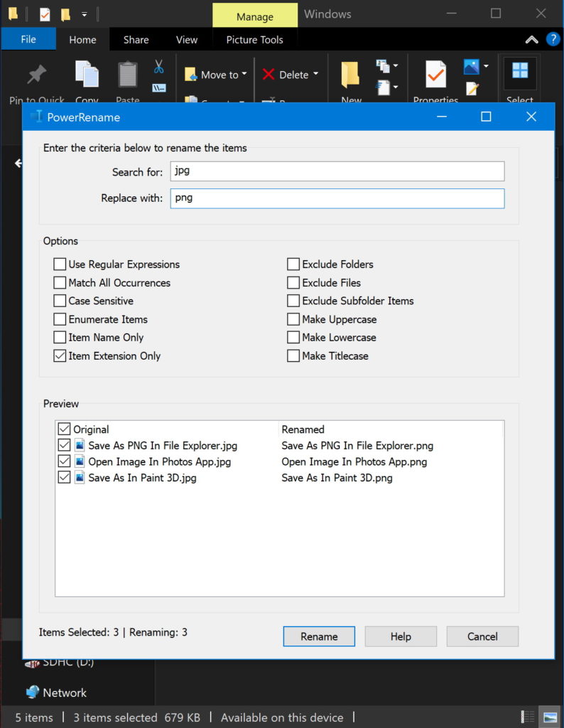This screenshot has width=564, height=728.
Task: Open the File tab
Action: (28, 40)
